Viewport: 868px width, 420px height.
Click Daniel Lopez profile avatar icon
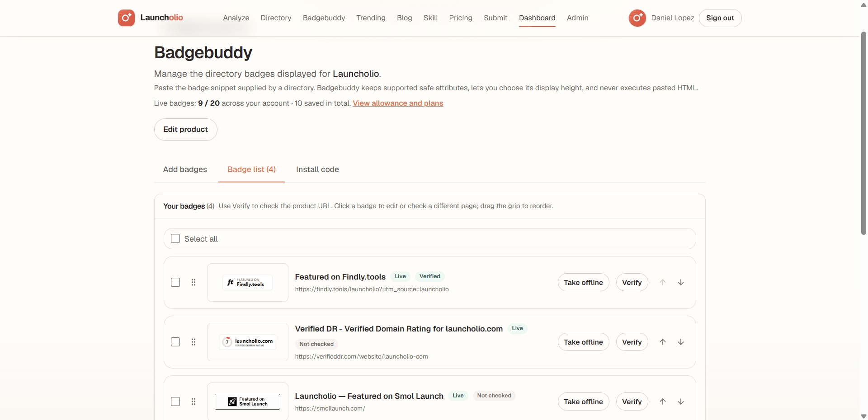(x=637, y=18)
